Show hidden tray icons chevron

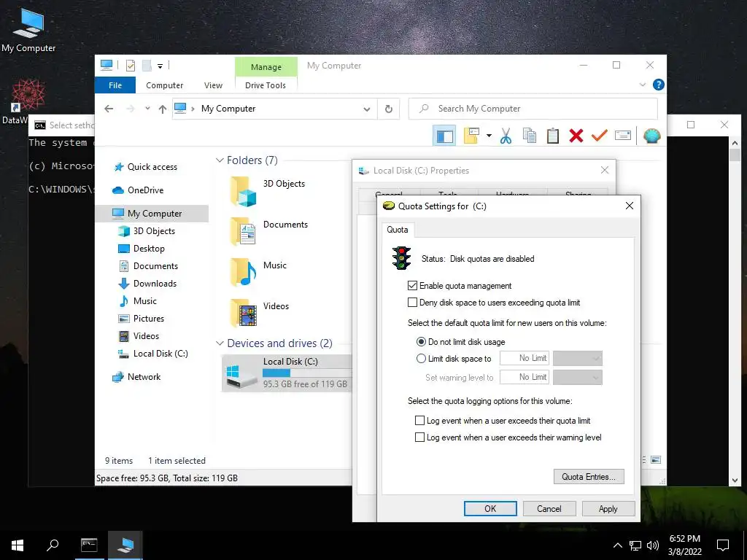(617, 545)
